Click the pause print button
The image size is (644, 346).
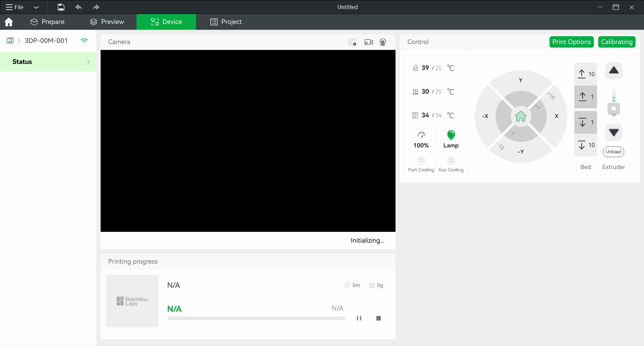pos(359,318)
